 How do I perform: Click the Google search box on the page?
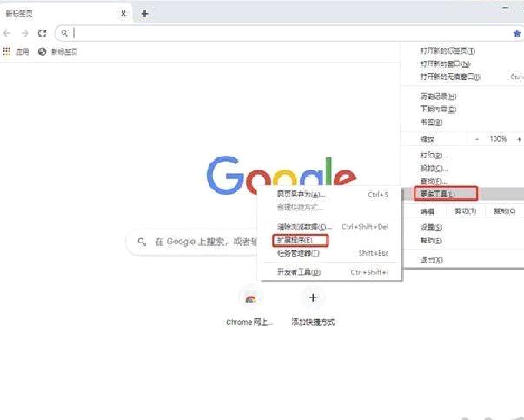tap(192, 242)
